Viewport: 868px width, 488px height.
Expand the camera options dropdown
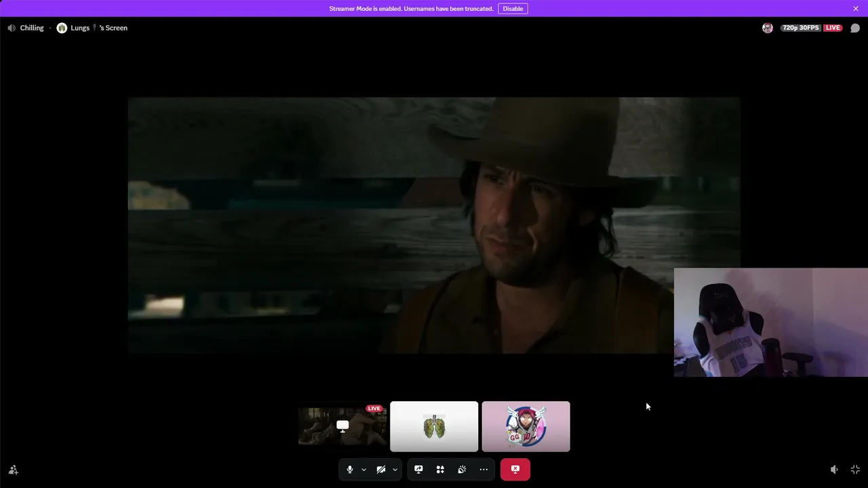(x=395, y=469)
